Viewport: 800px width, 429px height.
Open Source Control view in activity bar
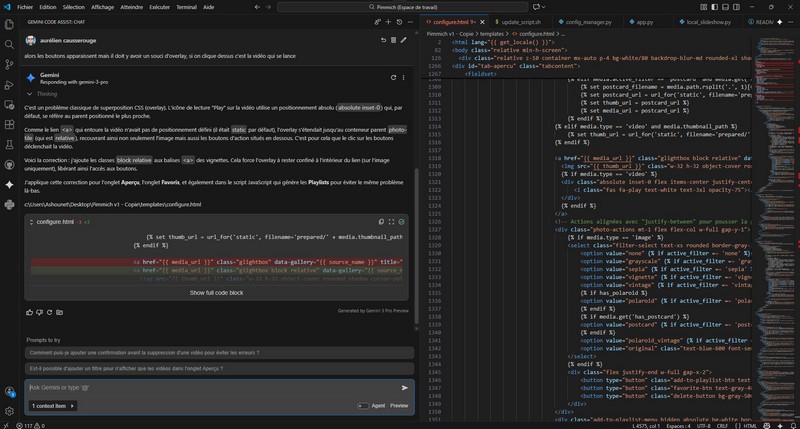(9, 64)
